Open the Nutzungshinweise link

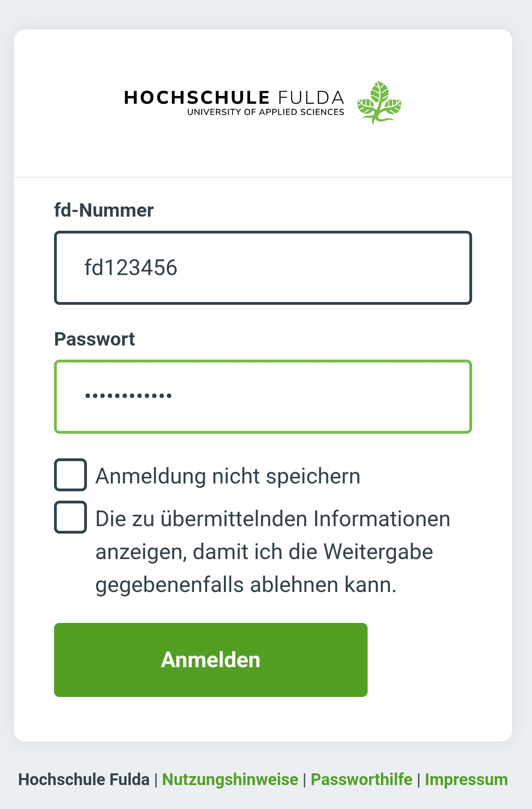click(x=230, y=780)
